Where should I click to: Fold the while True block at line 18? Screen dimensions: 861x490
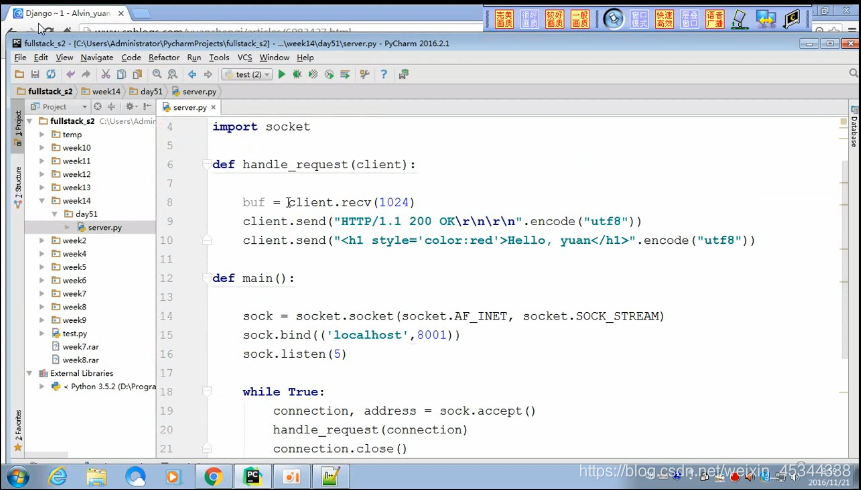coord(206,392)
